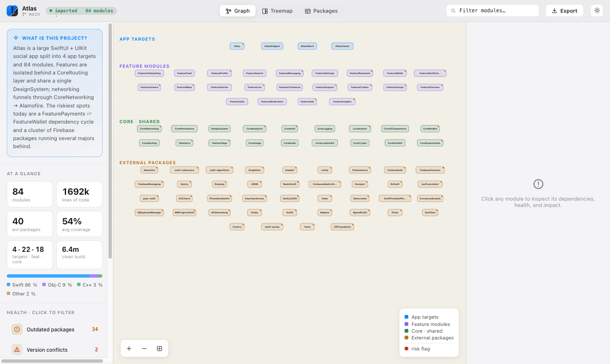Select the RealmSwift package node

tap(290, 184)
